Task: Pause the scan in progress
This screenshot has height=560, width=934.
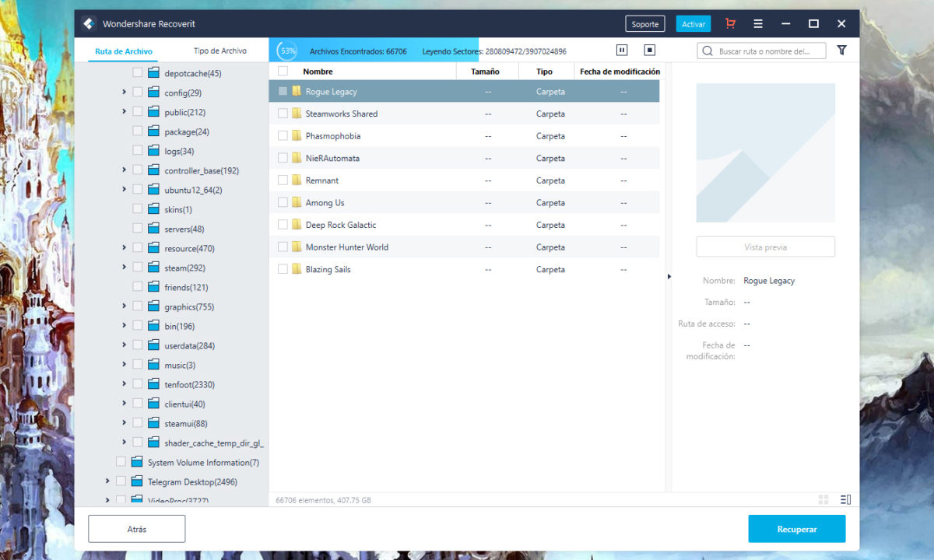Action: point(622,51)
